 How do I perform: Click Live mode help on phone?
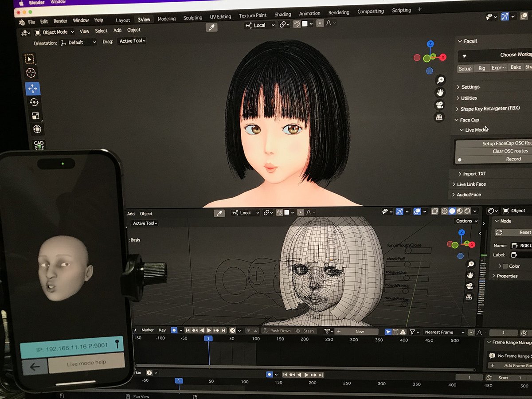(x=86, y=363)
